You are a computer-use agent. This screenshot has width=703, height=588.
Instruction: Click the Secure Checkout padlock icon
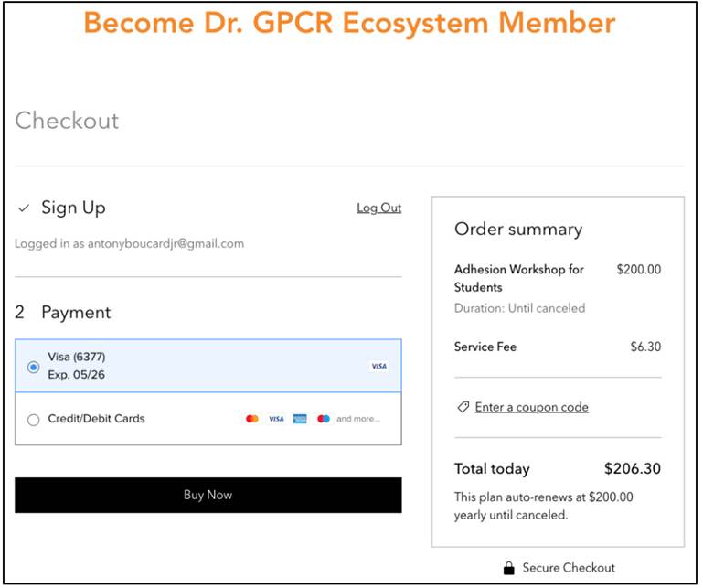(x=509, y=568)
